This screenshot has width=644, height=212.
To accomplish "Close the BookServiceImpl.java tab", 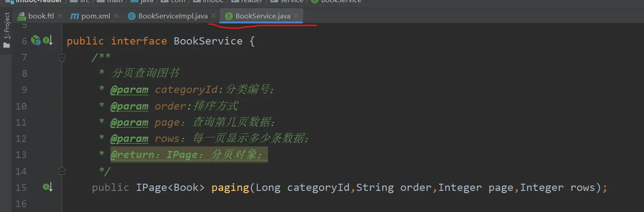I will pyautogui.click(x=214, y=16).
